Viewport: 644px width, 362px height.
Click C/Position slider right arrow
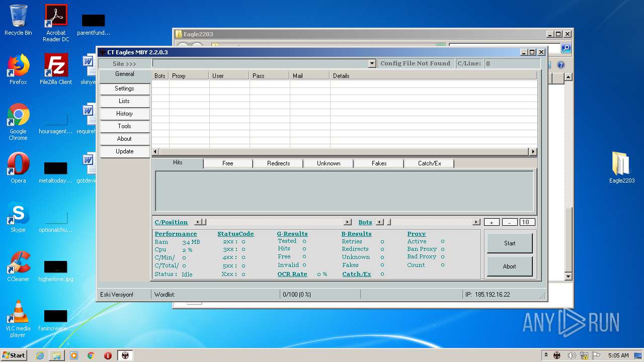click(347, 222)
